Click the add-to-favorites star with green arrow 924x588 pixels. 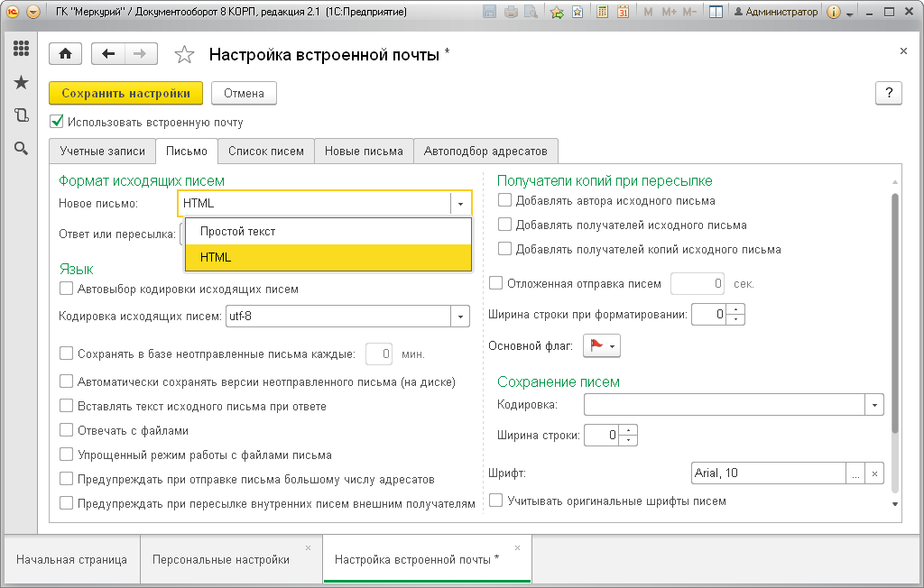[x=557, y=12]
